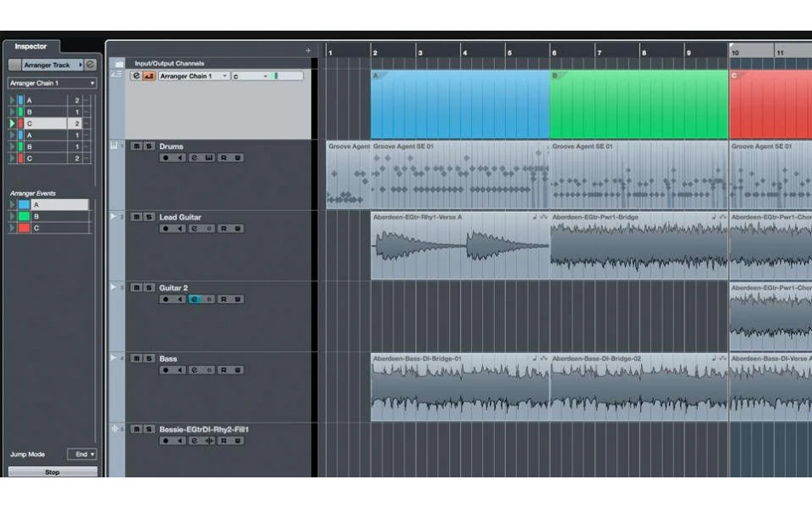Mute the Bessie-EGtrDI-Rhy2-Fill1 track
Viewport: 812px width, 508px height.
(x=136, y=429)
